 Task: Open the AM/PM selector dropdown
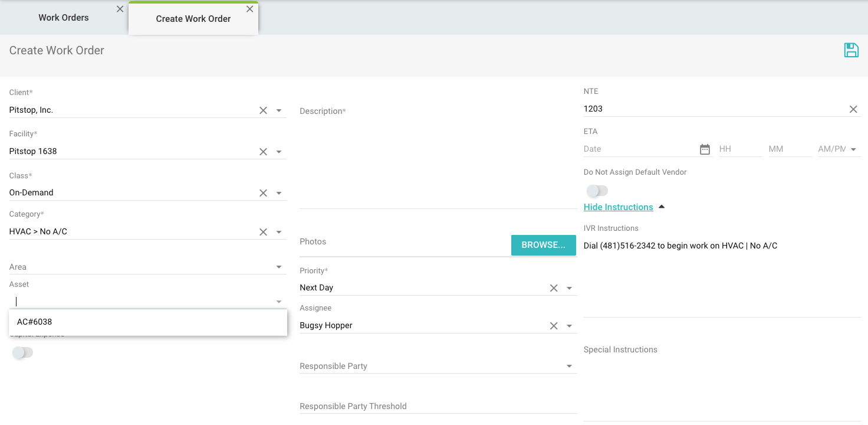(853, 149)
